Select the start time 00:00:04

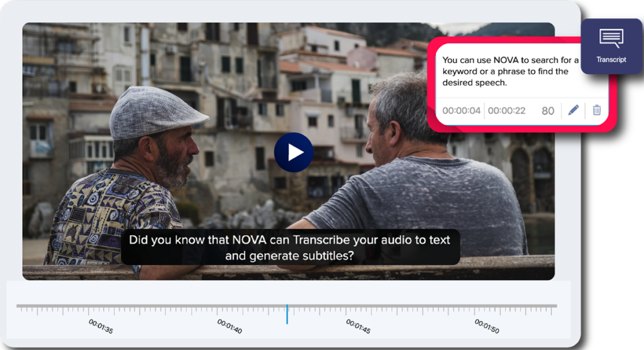[x=461, y=111]
